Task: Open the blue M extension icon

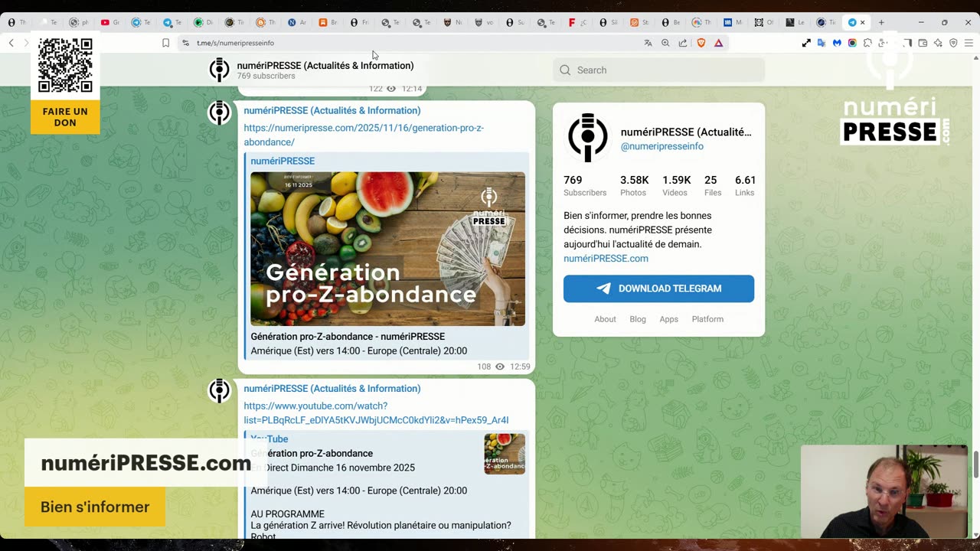Action: coord(837,43)
